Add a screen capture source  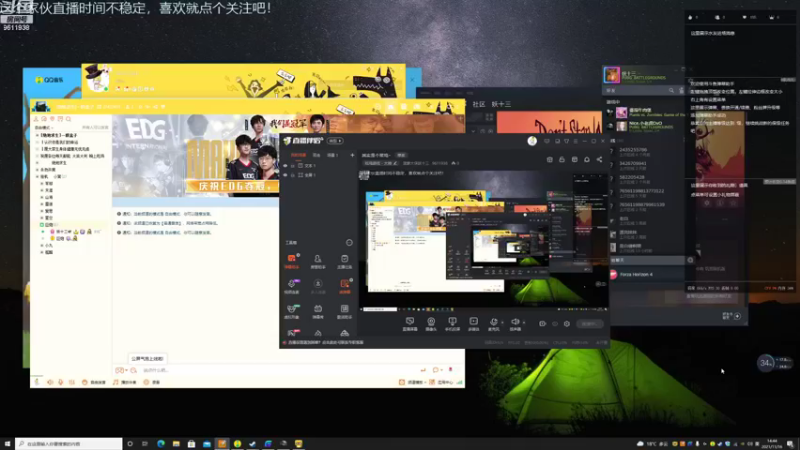tap(410, 323)
